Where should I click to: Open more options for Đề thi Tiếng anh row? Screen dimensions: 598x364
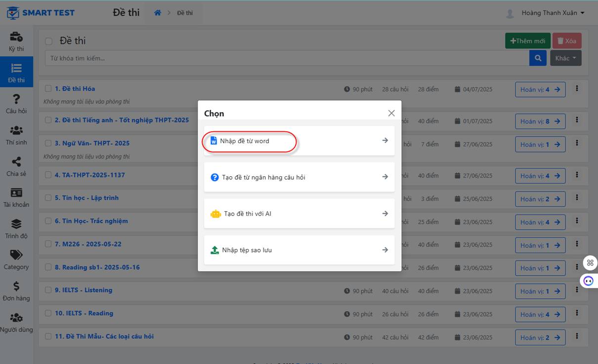click(x=577, y=120)
